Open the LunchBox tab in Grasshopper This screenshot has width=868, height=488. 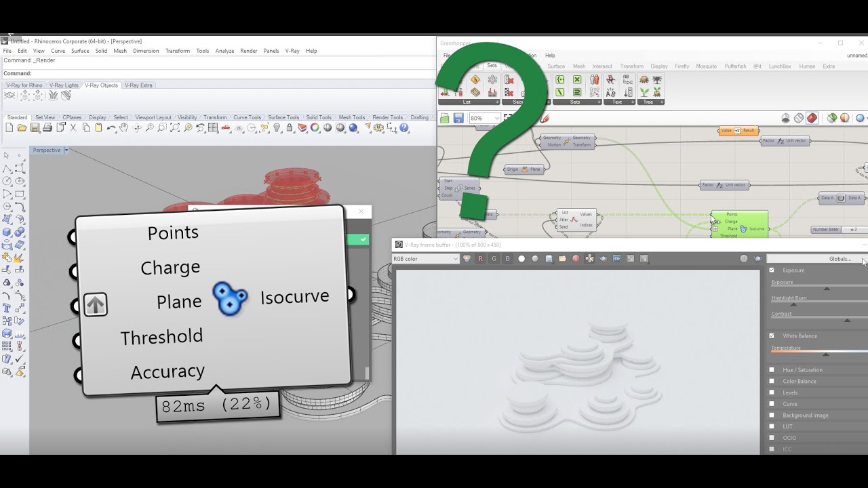[x=779, y=66]
